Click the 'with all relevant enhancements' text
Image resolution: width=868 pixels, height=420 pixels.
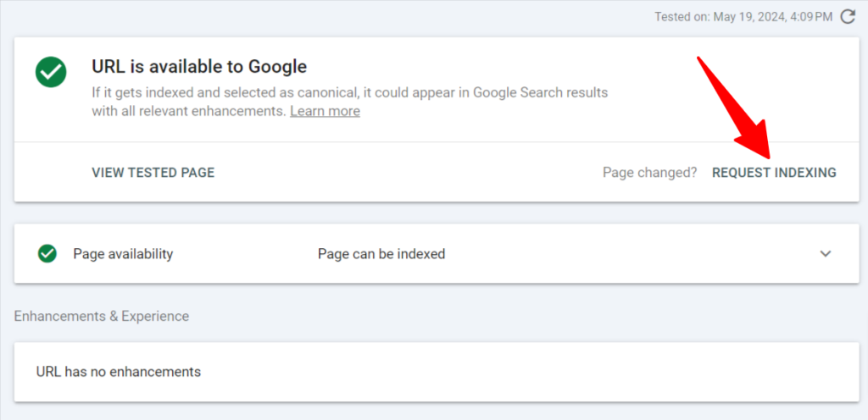pos(188,111)
